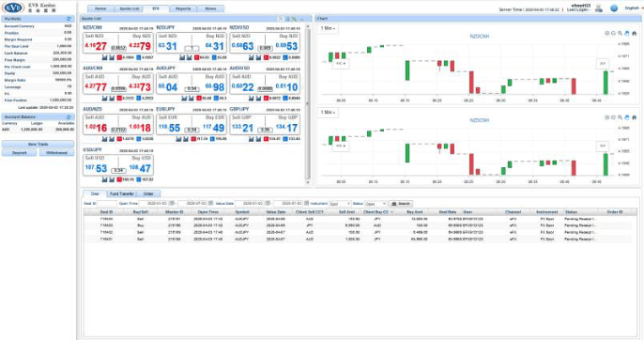Select pan hand tool on top chart
The width and height of the screenshot is (644, 340).
627,33
